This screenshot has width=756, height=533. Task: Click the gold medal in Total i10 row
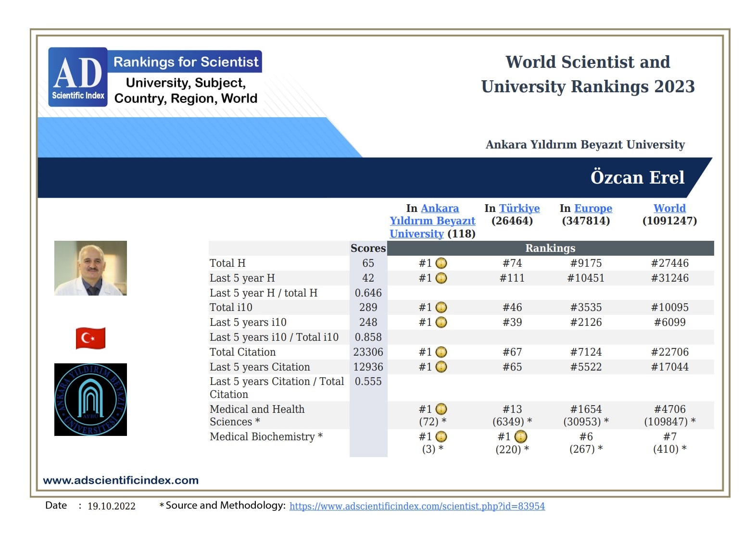pos(441,308)
